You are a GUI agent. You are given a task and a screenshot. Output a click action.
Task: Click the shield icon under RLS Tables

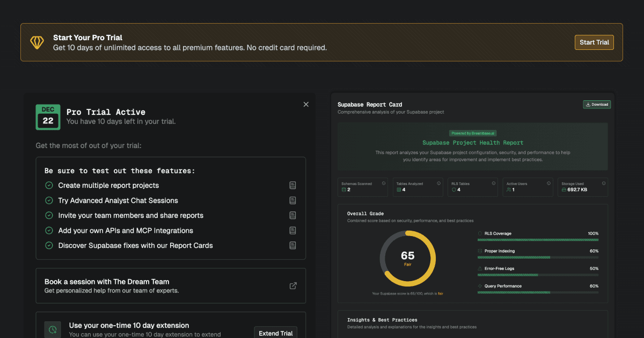(x=453, y=190)
